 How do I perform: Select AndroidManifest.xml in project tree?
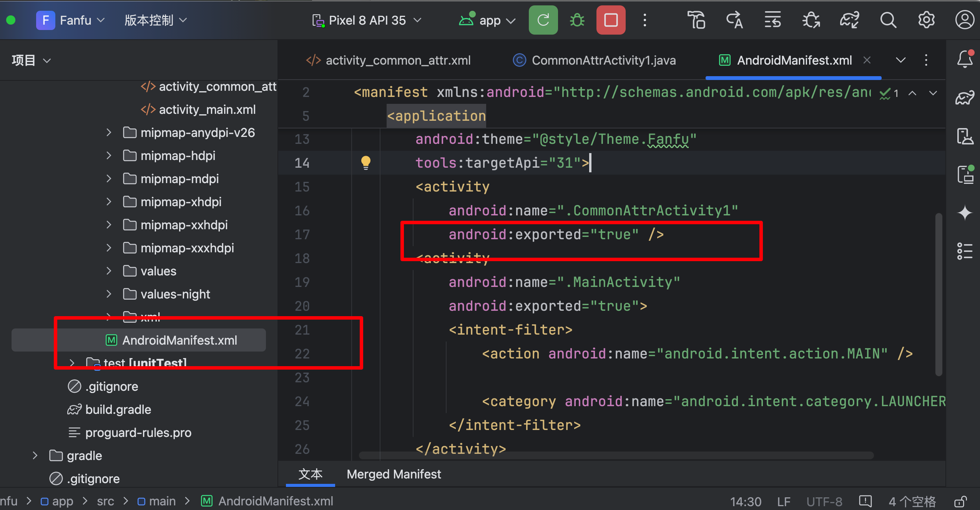click(171, 340)
